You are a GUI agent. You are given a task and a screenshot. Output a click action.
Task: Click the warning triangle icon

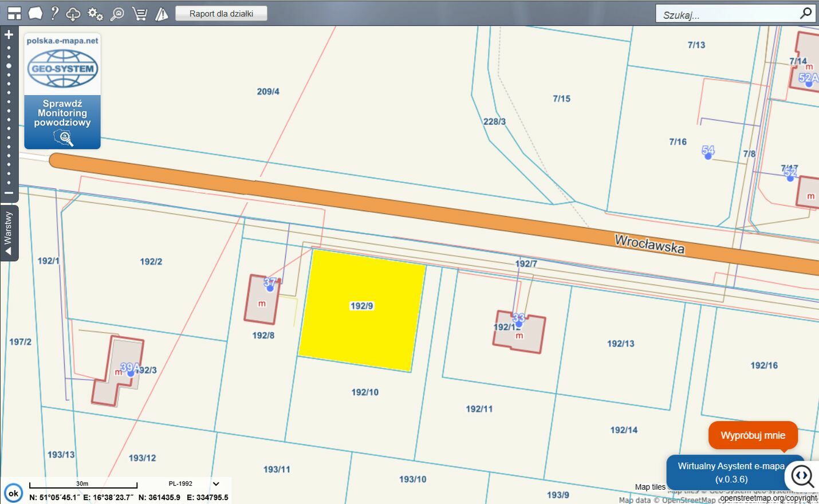coord(162,14)
